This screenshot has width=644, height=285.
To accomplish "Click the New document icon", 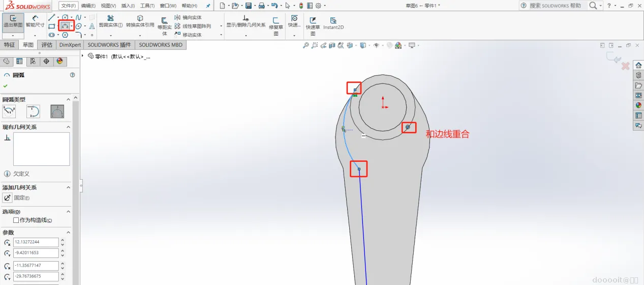I will (x=222, y=6).
